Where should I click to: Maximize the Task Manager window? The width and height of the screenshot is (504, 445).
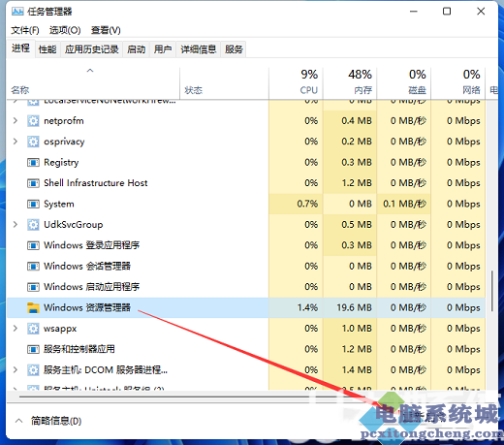coord(447,12)
